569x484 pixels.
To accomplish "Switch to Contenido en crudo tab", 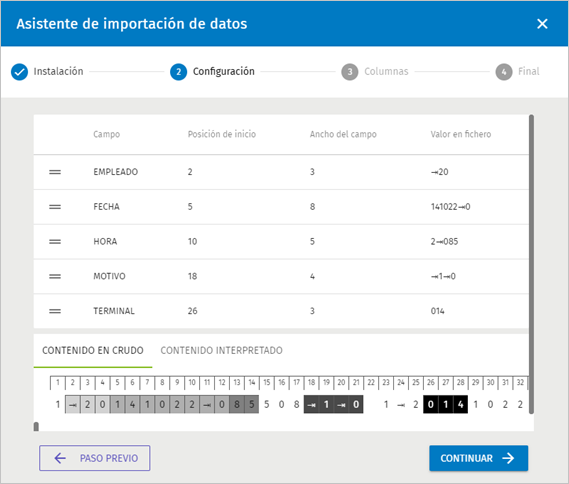I will (x=93, y=350).
